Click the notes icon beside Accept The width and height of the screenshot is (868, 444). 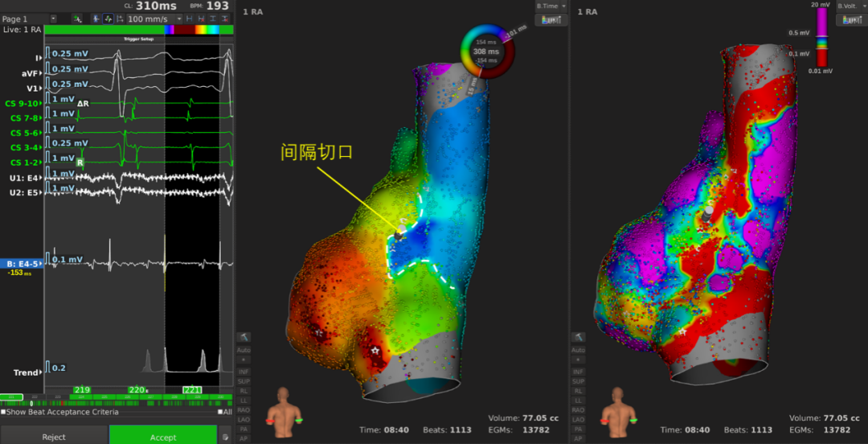pyautogui.click(x=225, y=437)
